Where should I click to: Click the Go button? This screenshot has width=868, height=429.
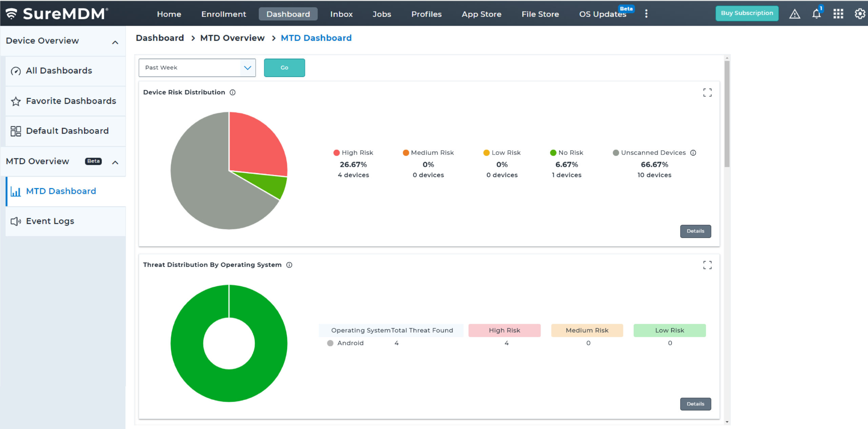point(284,68)
